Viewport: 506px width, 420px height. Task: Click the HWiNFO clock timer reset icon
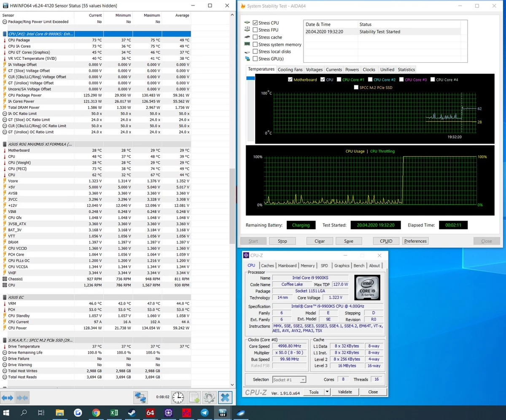click(x=178, y=397)
